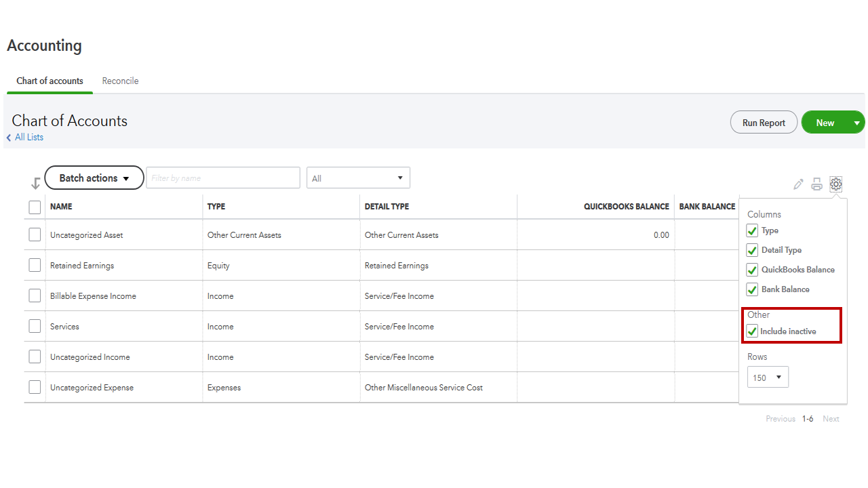Uncheck the Bank Balance column checkbox

(x=752, y=289)
